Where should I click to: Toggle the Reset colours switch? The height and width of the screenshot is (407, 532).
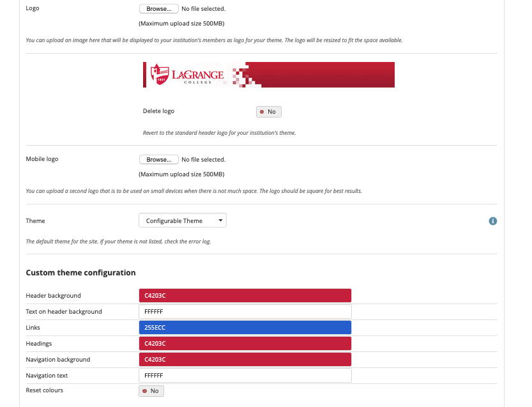(x=151, y=391)
